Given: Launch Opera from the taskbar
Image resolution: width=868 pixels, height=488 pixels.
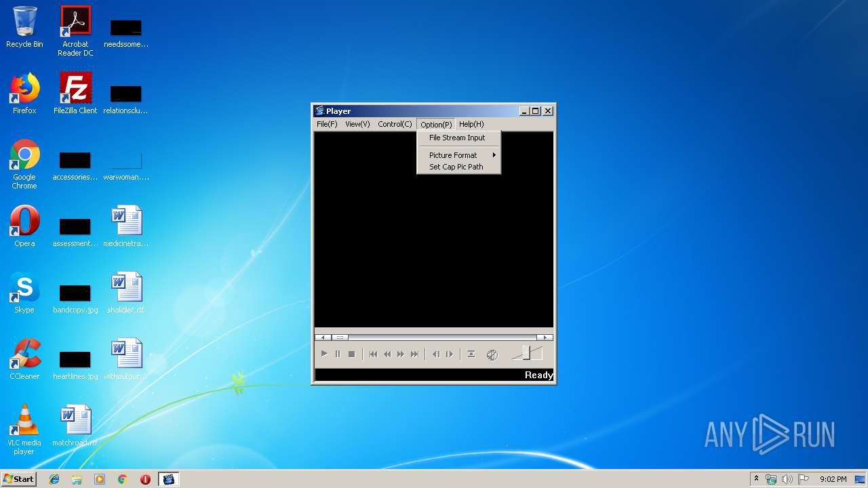Looking at the screenshot, I should tap(145, 479).
